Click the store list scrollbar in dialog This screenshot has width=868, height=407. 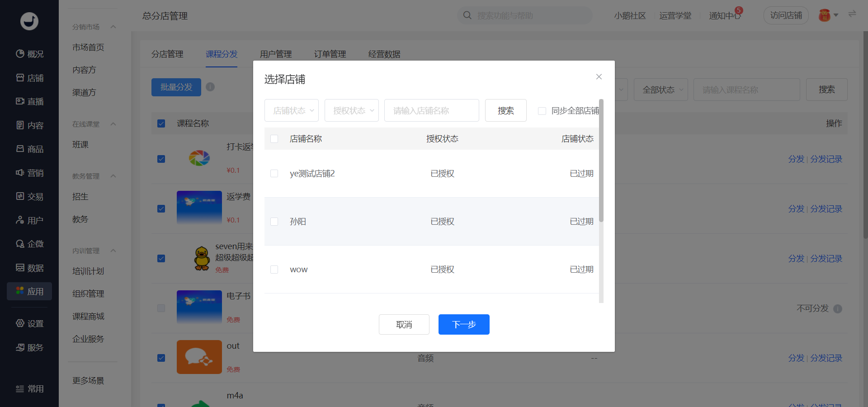(601, 161)
